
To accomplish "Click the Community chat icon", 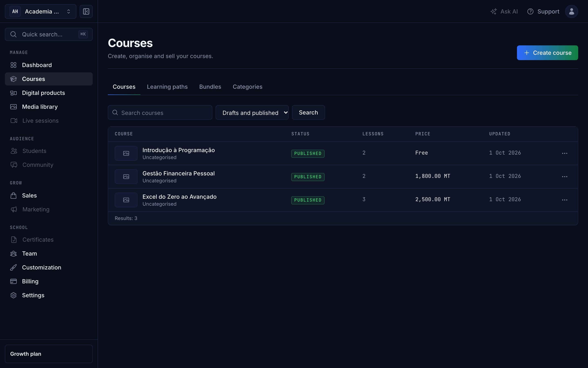I will [x=14, y=165].
